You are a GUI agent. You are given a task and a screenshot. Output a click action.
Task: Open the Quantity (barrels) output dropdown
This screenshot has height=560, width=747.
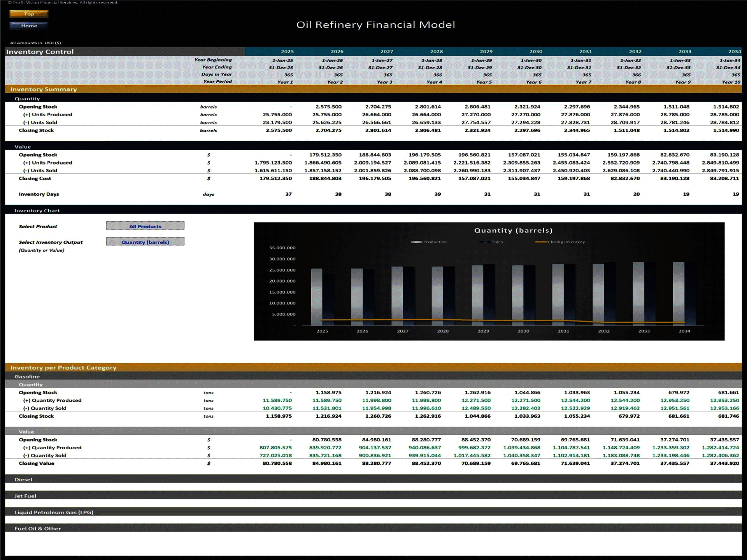click(145, 242)
